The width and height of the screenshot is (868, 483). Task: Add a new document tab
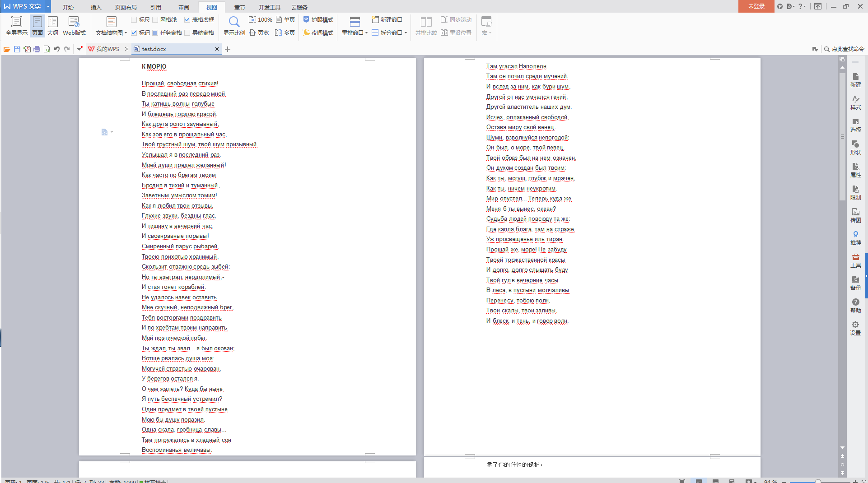[x=228, y=49]
